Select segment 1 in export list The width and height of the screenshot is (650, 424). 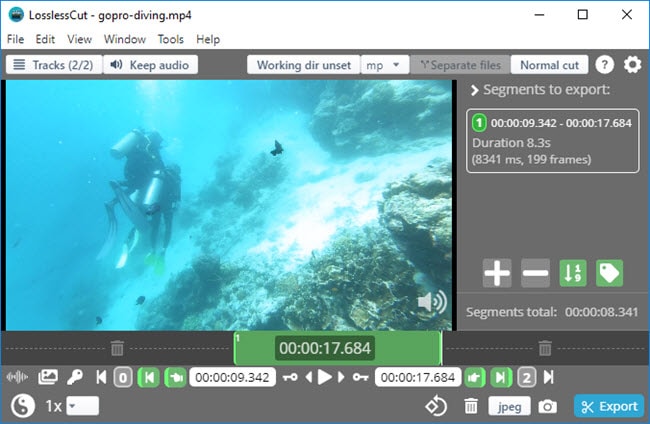click(553, 141)
